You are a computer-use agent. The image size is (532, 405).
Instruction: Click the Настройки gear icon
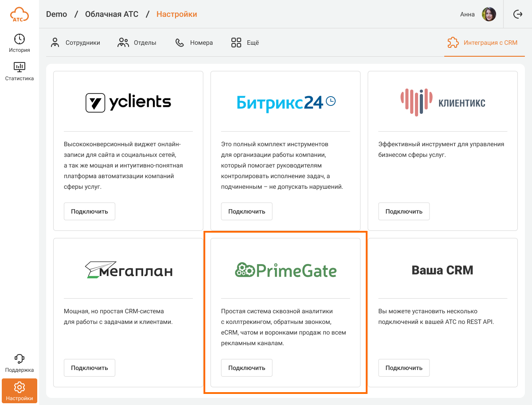[x=20, y=387]
